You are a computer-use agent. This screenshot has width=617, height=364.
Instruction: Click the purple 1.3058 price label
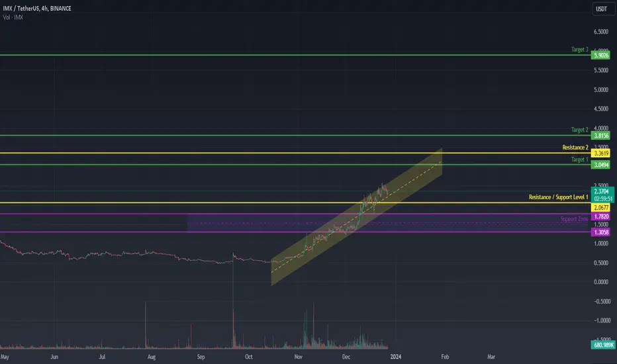(601, 232)
